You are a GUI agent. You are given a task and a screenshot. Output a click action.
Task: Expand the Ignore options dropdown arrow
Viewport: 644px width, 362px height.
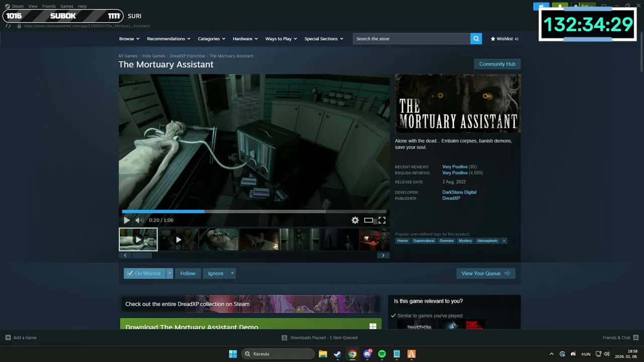coord(232,274)
